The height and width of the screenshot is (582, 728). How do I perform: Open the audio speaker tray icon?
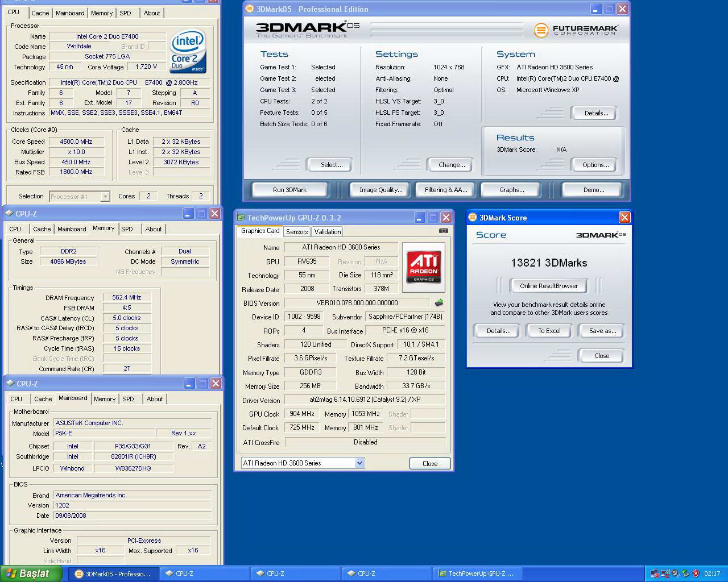(x=675, y=573)
